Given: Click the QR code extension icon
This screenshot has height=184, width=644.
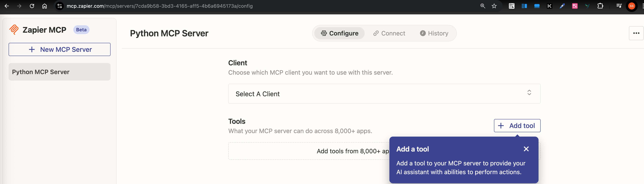Looking at the screenshot, I should 512,6.
